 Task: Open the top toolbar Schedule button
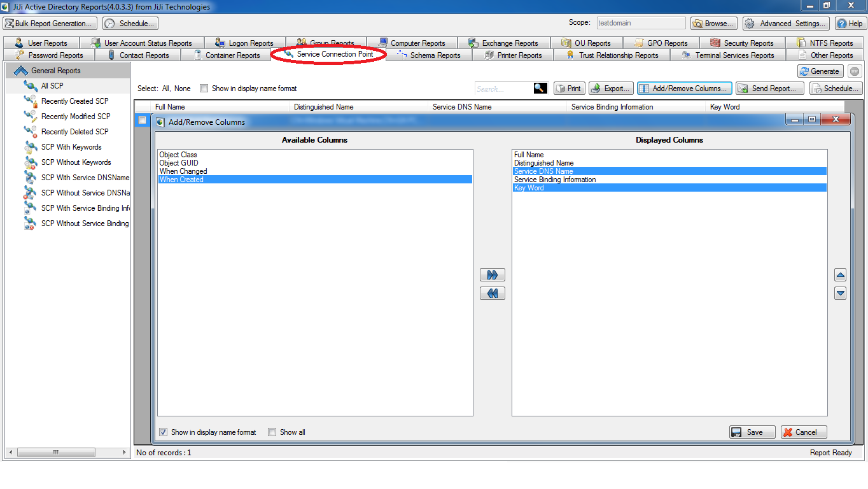coord(130,24)
